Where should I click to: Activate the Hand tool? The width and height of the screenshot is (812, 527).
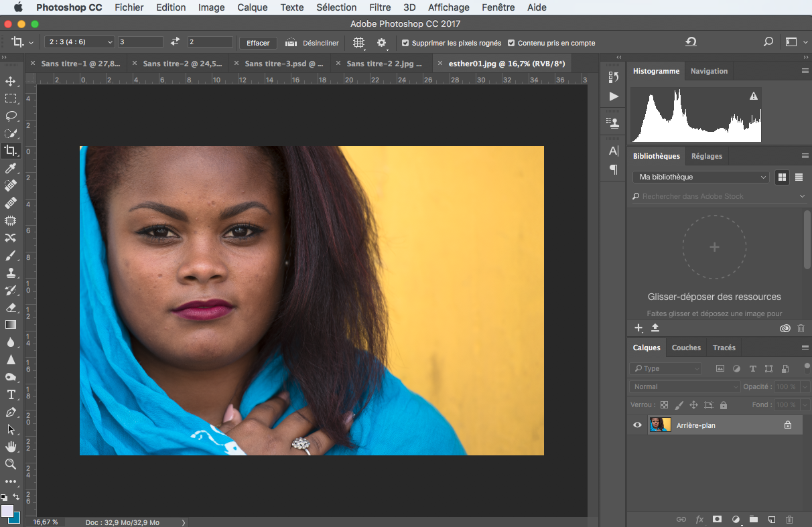(11, 447)
